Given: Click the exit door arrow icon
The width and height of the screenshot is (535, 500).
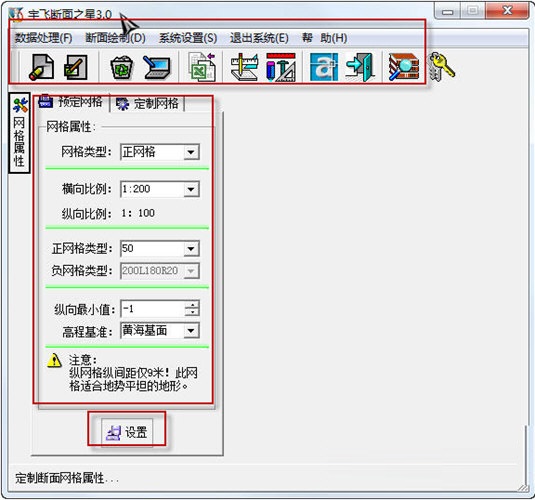Looking at the screenshot, I should point(360,67).
